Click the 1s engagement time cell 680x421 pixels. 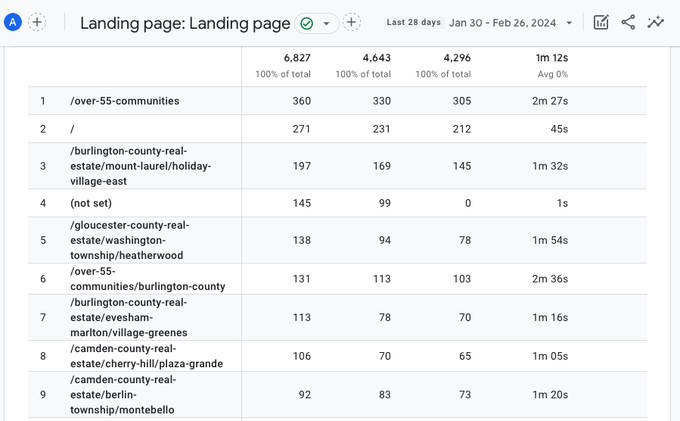coord(562,203)
